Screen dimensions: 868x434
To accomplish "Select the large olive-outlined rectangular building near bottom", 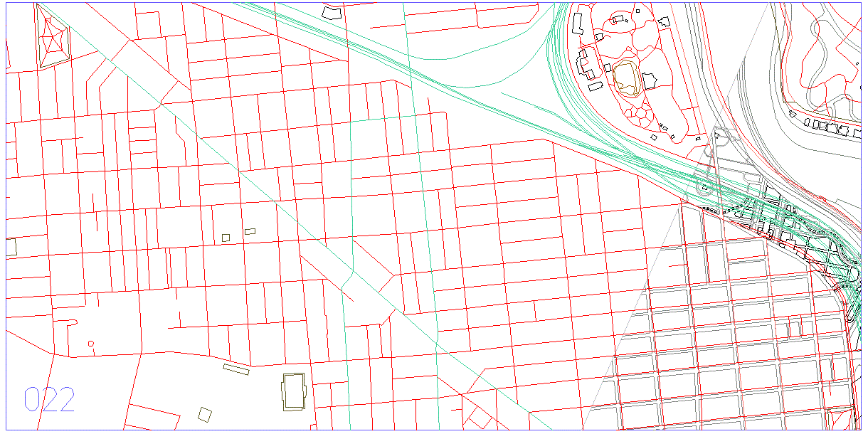I will [x=294, y=392].
